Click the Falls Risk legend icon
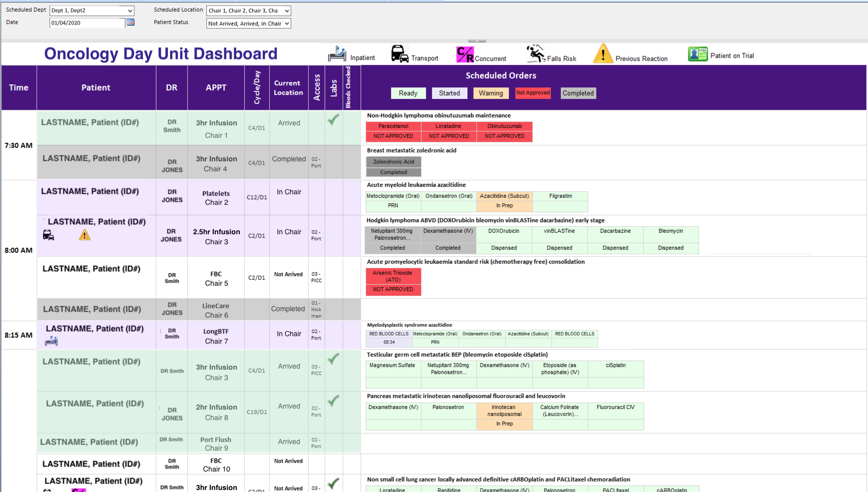The width and height of the screenshot is (868, 492). 535,53
